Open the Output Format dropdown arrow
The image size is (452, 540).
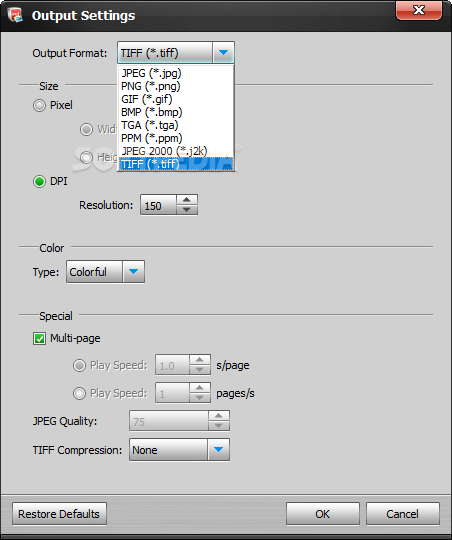(223, 53)
